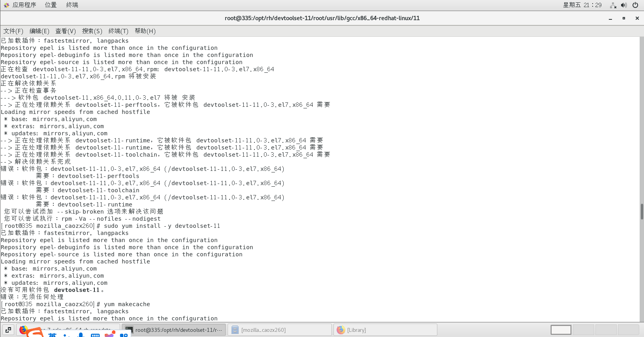Click the 'yum makecache' command line
The height and width of the screenshot is (337, 644).
click(127, 304)
